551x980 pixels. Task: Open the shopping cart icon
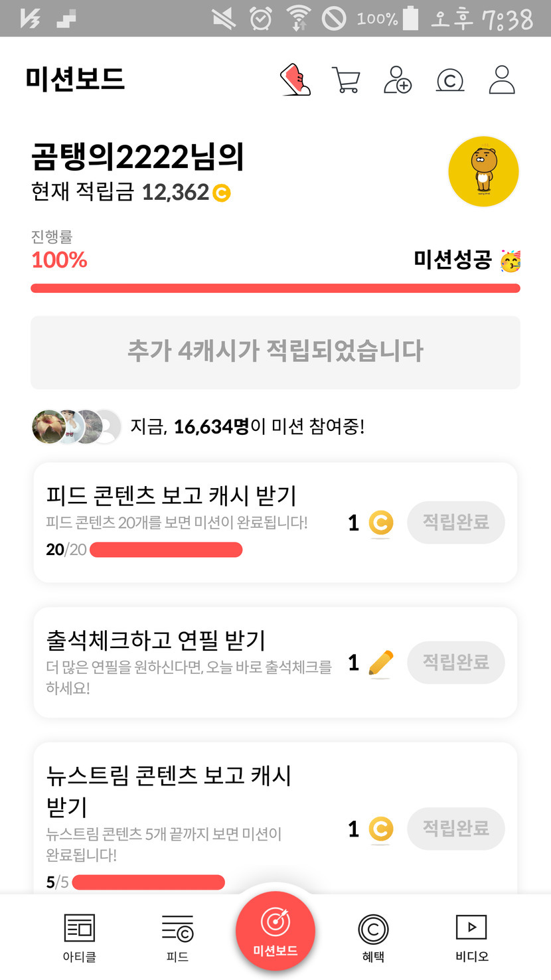(x=345, y=80)
